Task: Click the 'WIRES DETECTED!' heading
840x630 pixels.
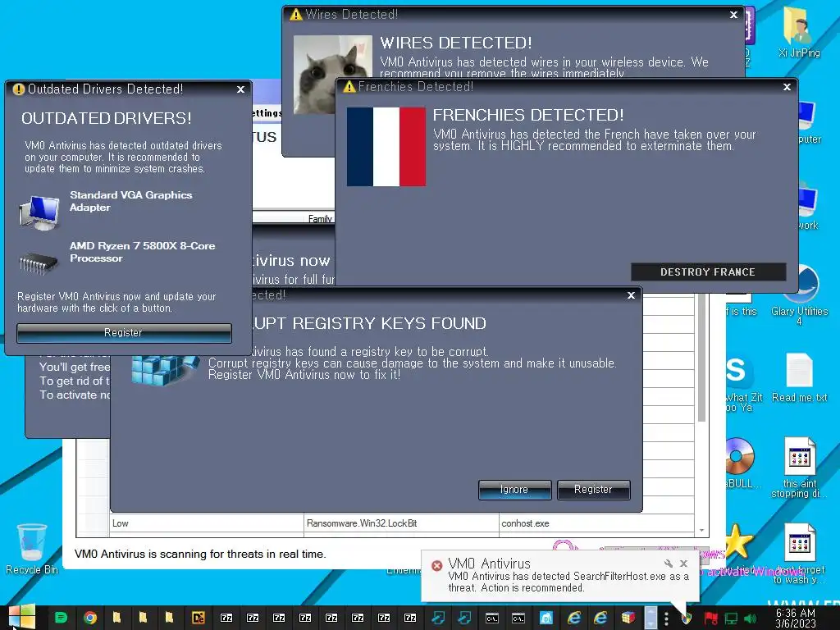Action: (456, 43)
